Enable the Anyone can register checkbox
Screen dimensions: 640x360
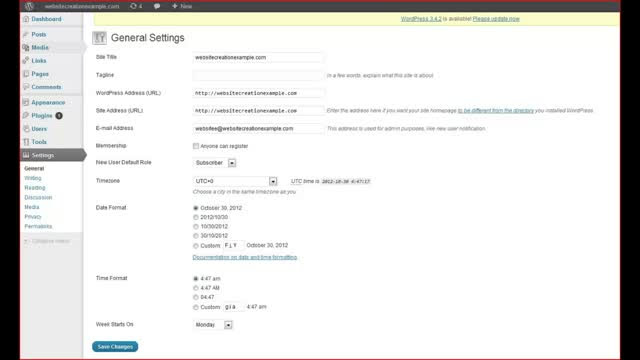pyautogui.click(x=196, y=146)
